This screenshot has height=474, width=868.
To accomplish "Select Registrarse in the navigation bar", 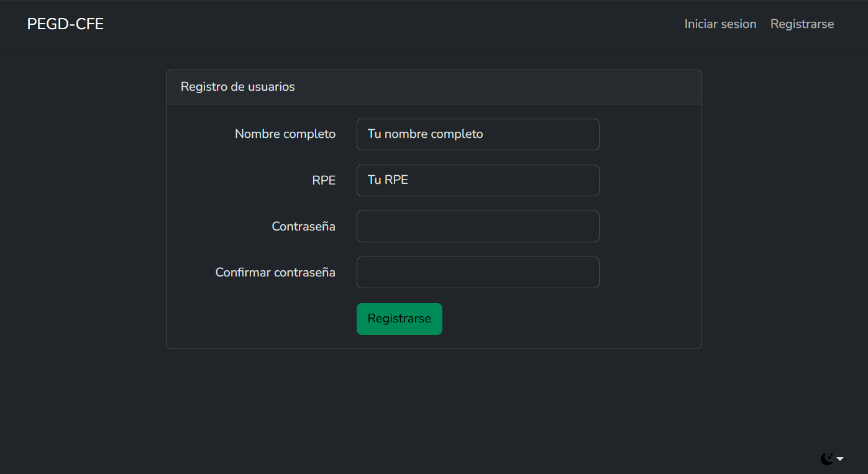I will [802, 24].
